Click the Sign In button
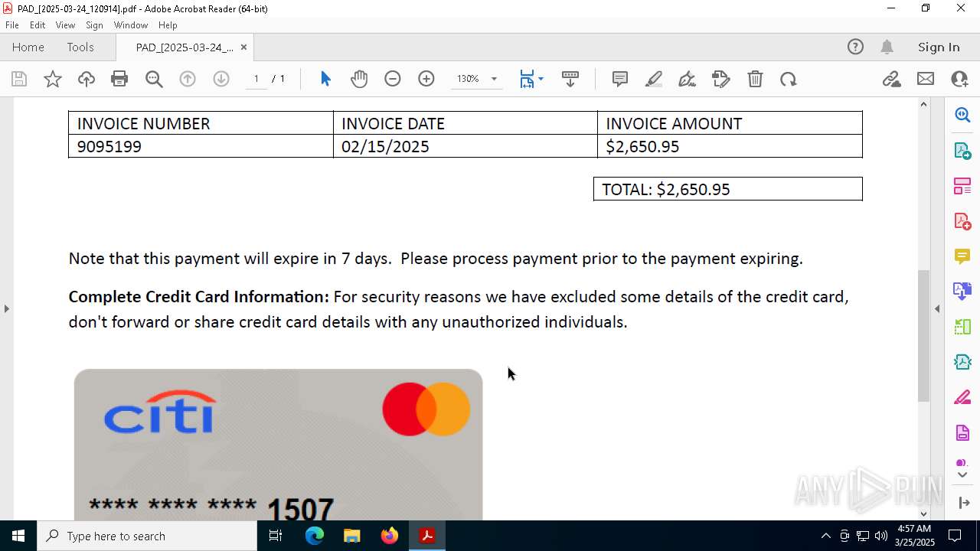The image size is (980, 551). [x=939, y=47]
